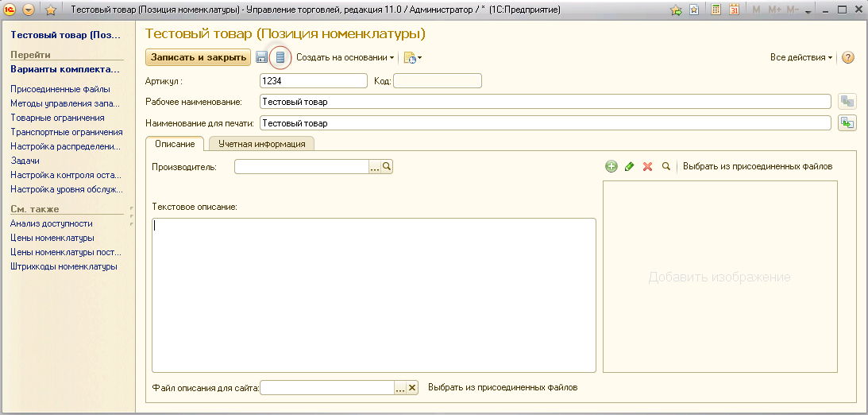Open Цены номенклатуры пост... link

[65, 252]
